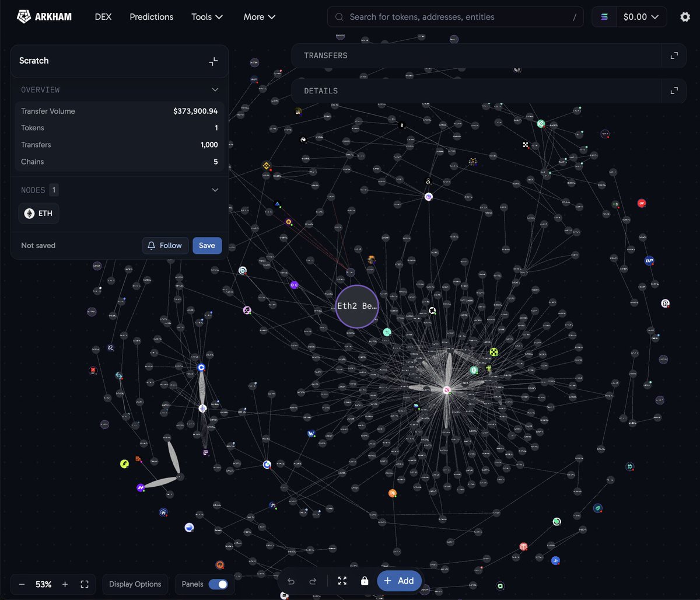Undo the last graph action
The height and width of the screenshot is (600, 700).
291,581
